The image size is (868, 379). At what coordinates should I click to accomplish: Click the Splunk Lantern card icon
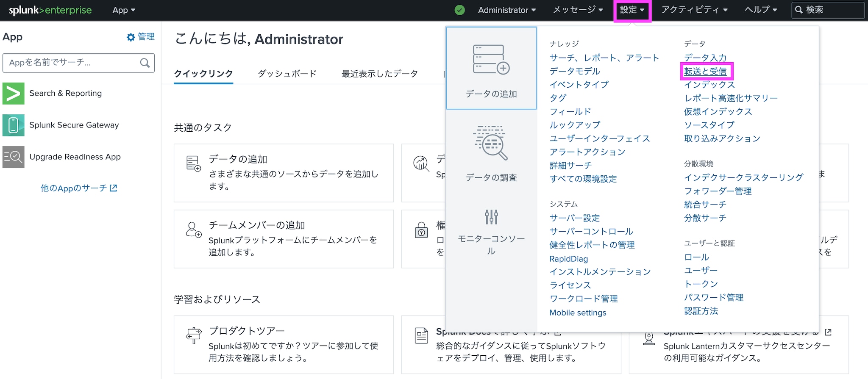[649, 338]
